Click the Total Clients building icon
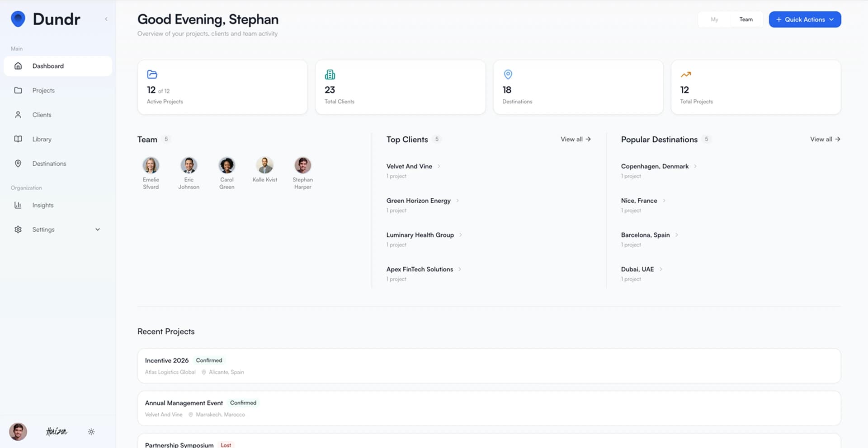The image size is (868, 448). click(x=330, y=75)
